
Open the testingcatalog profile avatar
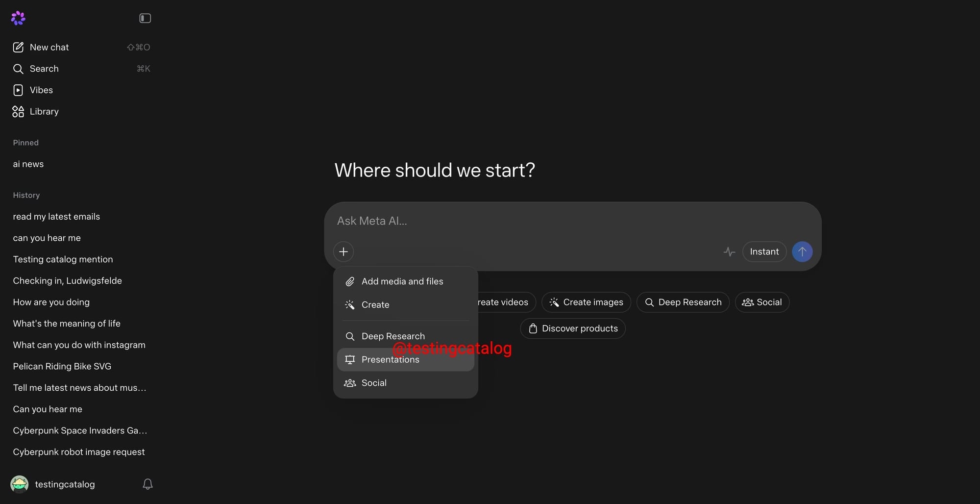20,484
